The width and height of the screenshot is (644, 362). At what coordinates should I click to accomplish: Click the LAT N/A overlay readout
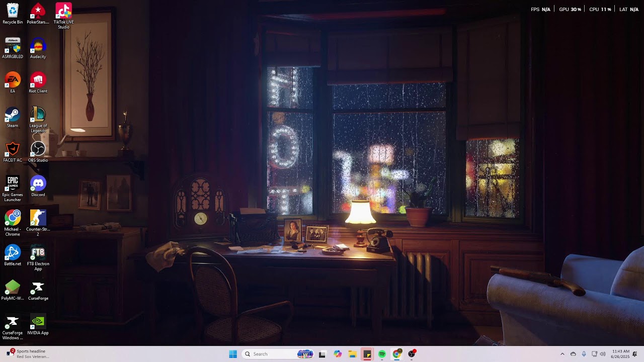point(629,10)
